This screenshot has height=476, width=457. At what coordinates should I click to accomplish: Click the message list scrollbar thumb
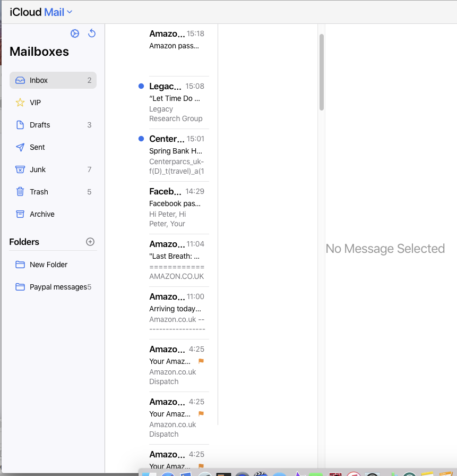tap(322, 72)
